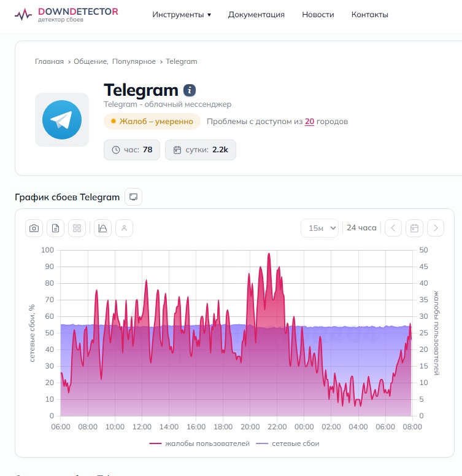Click the grid view icon in chart toolbar
This screenshot has height=476, width=462.
click(77, 228)
